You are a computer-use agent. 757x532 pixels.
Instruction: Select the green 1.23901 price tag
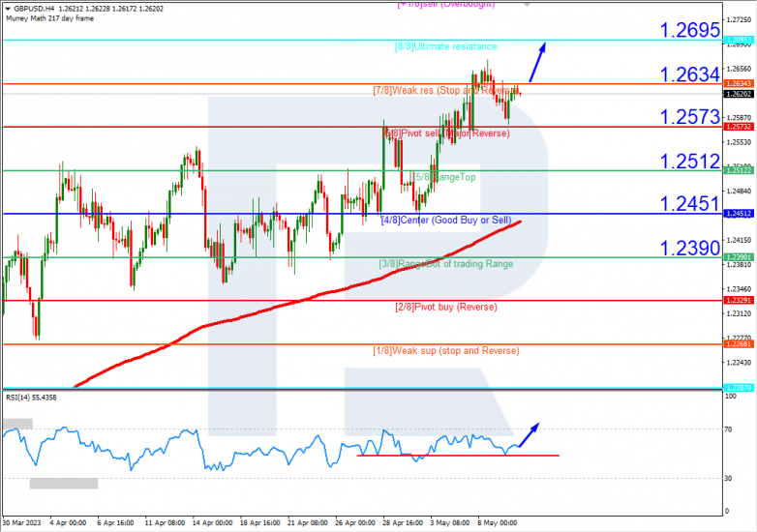pyautogui.click(x=739, y=257)
